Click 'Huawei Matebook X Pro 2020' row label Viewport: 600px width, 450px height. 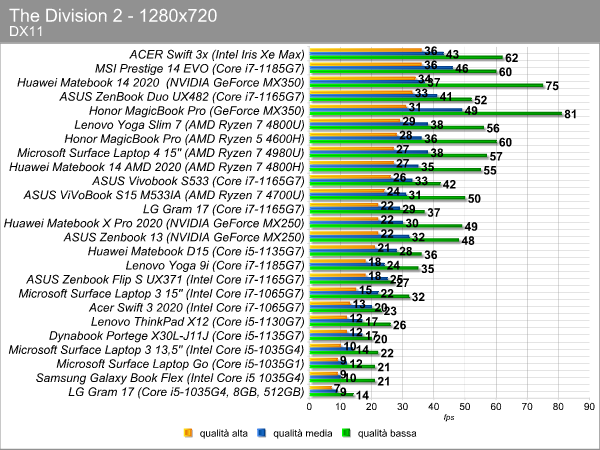[x=154, y=223]
